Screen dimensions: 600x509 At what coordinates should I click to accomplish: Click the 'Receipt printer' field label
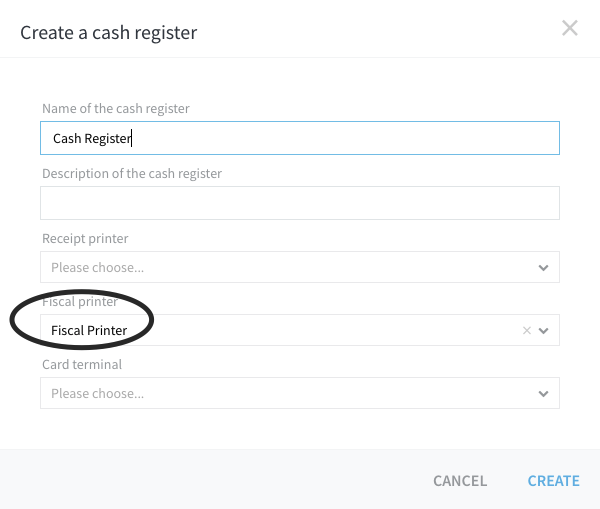tap(85, 239)
